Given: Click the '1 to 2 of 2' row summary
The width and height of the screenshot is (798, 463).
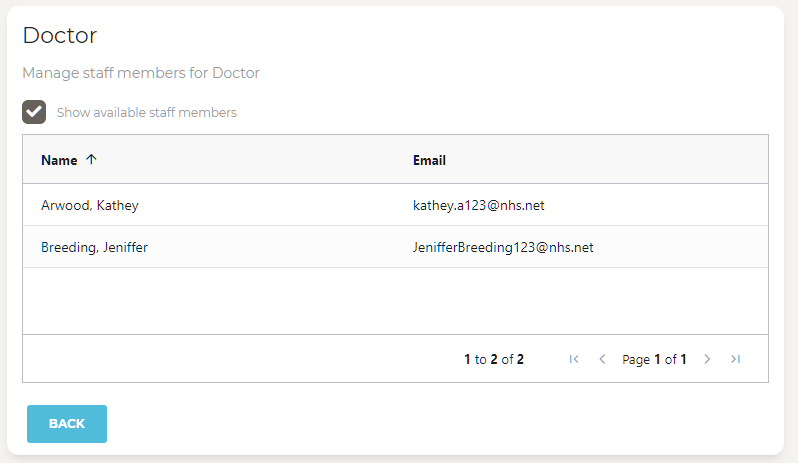Looking at the screenshot, I should click(x=494, y=359).
